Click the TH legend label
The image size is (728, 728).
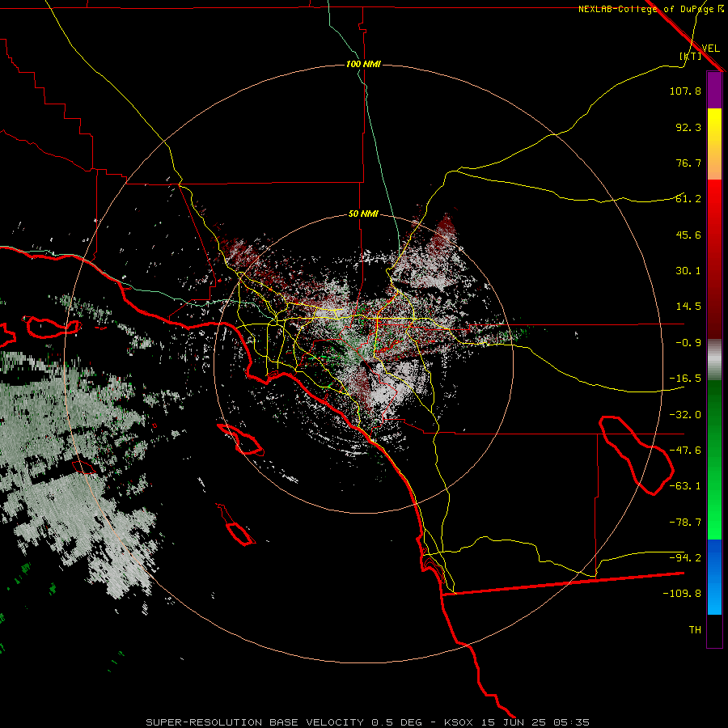pyautogui.click(x=695, y=630)
